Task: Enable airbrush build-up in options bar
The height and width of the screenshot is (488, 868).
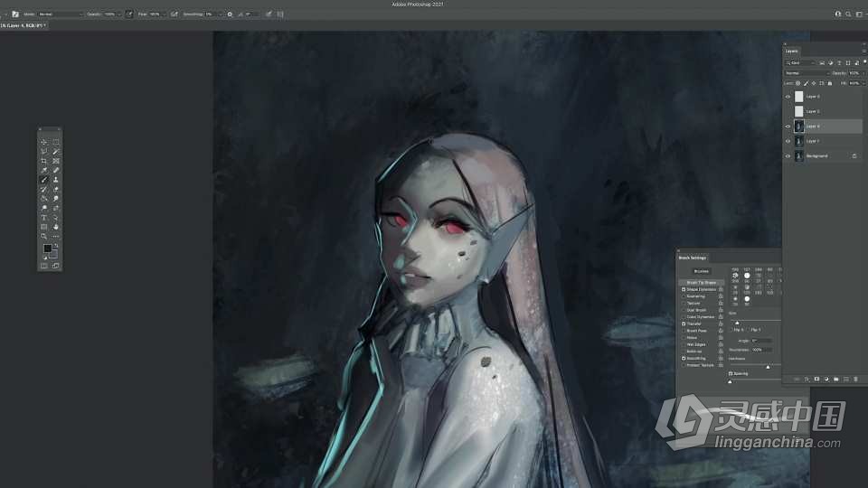Action: click(174, 14)
